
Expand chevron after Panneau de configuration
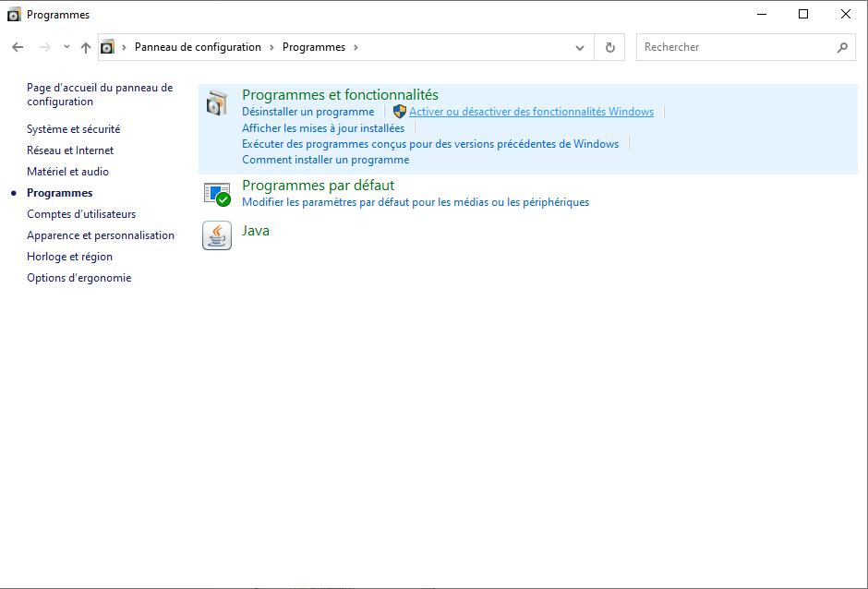[x=271, y=47]
